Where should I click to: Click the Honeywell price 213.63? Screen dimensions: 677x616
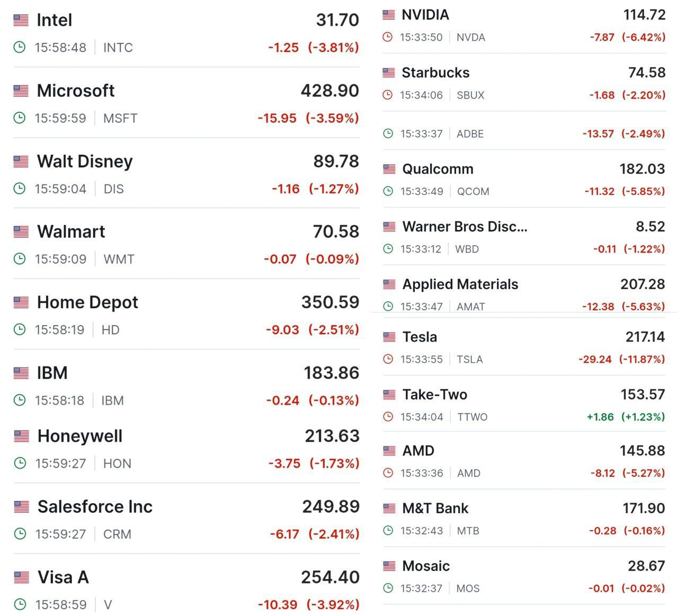(332, 436)
